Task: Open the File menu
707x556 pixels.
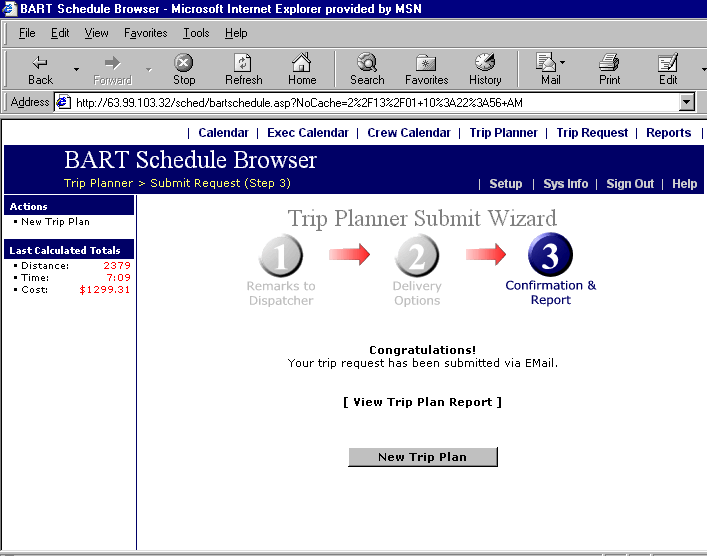Action: click(x=27, y=33)
